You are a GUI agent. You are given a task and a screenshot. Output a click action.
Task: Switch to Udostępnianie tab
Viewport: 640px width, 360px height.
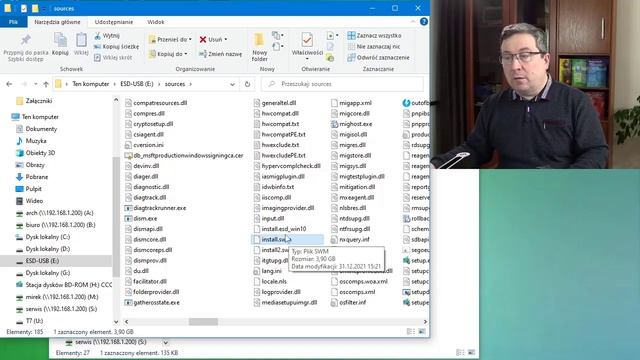point(114,22)
